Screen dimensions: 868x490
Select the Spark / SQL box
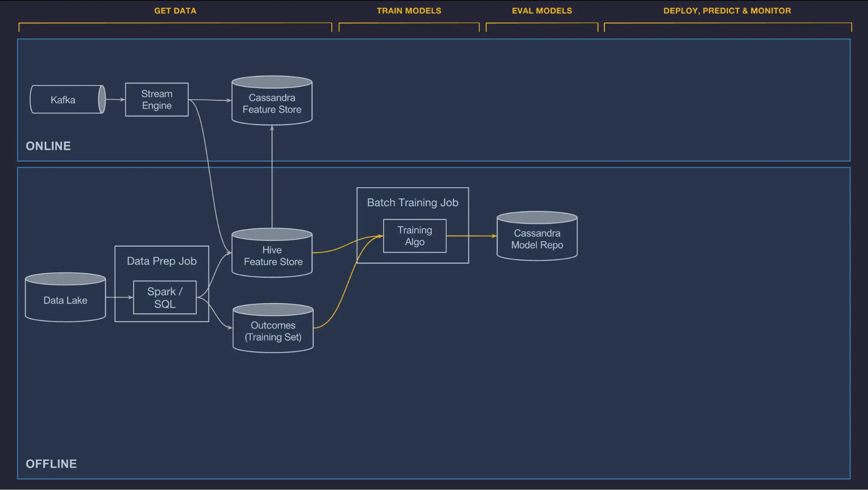165,298
